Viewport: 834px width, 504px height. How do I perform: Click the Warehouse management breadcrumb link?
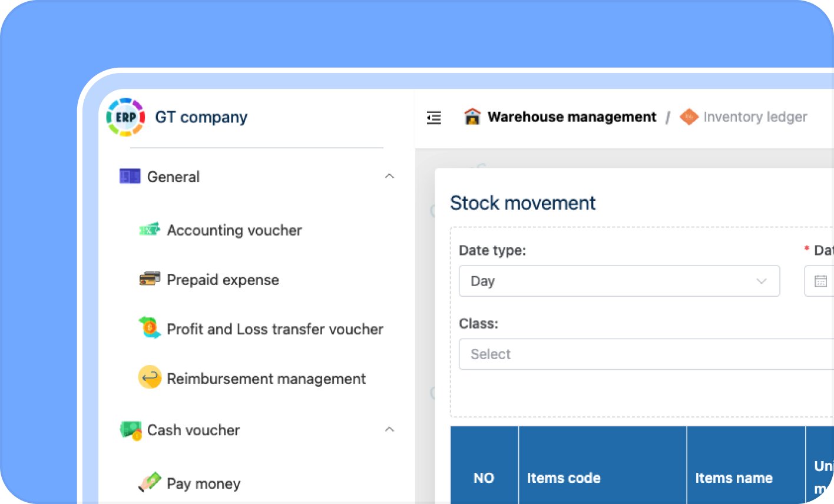coord(572,117)
